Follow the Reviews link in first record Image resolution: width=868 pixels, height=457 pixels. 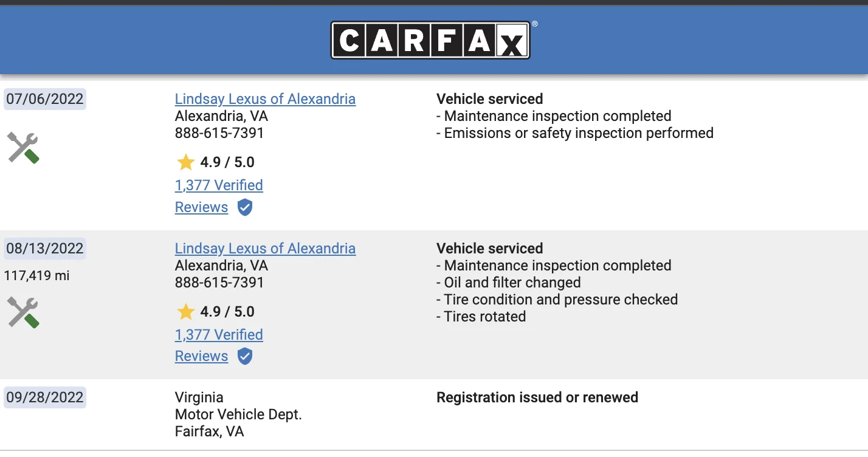pyautogui.click(x=201, y=207)
